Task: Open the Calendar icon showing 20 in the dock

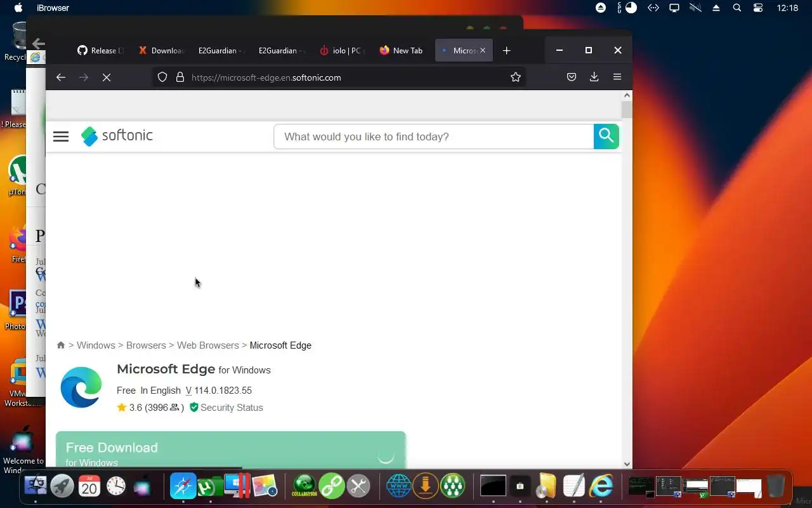Action: [89, 486]
